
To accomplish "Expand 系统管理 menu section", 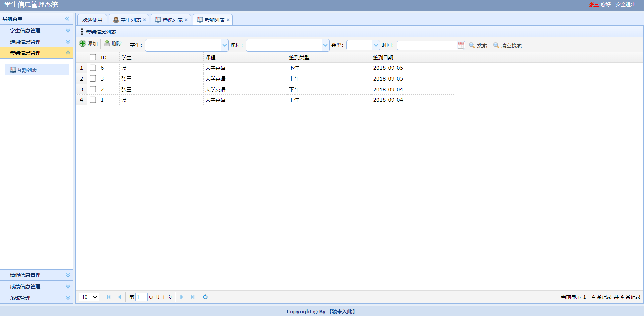I will pyautogui.click(x=37, y=298).
